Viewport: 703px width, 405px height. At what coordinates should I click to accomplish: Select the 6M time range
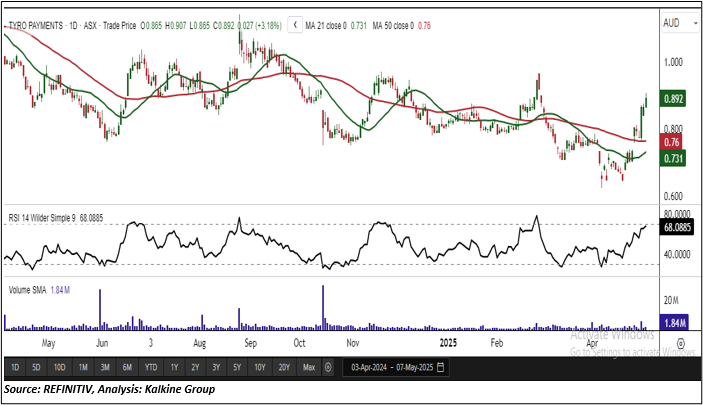(x=127, y=367)
